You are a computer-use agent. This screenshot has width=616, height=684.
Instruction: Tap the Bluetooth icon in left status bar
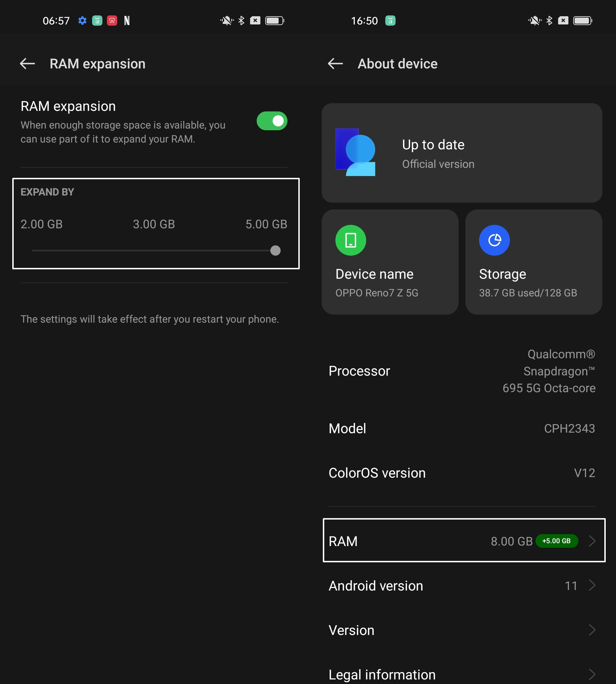pyautogui.click(x=241, y=21)
